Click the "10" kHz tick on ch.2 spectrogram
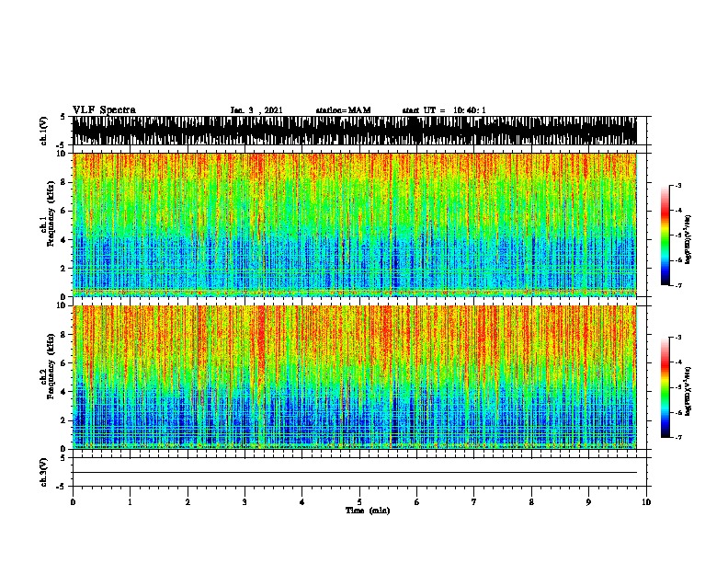This screenshot has width=728, height=563. pyautogui.click(x=63, y=305)
